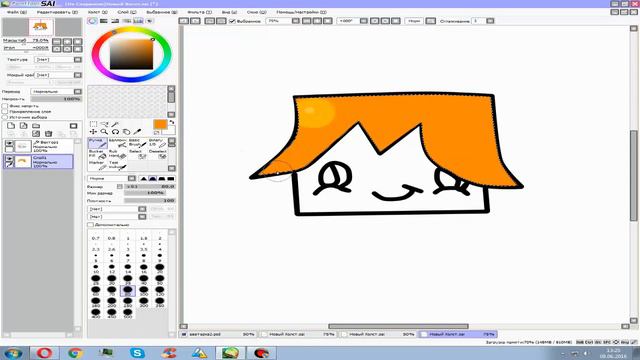Open the Canvas menu
640x360 pixels.
98,12
